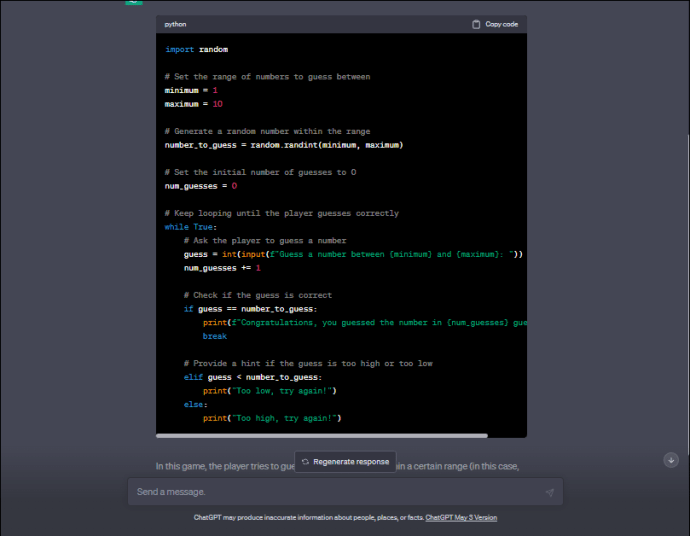
Task: Click the circular arrows icon beside Regenerate response
Action: point(305,462)
